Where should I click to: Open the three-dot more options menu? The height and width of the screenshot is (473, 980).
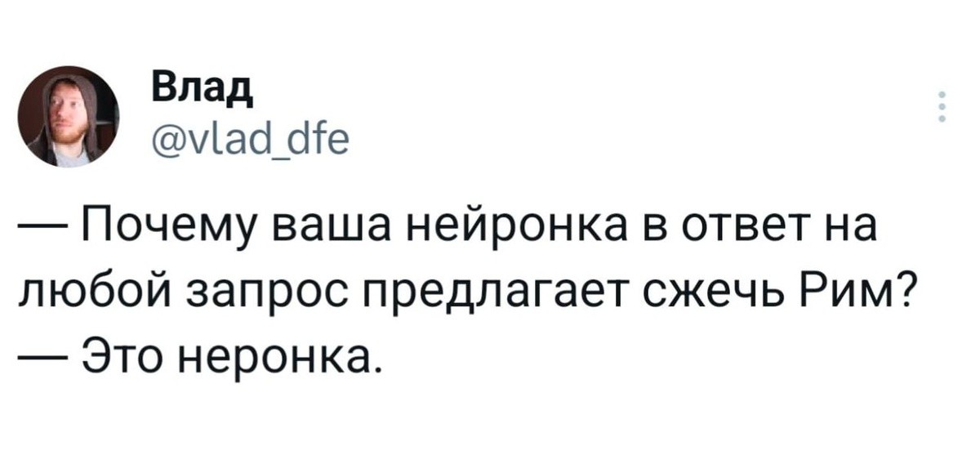pyautogui.click(x=944, y=108)
